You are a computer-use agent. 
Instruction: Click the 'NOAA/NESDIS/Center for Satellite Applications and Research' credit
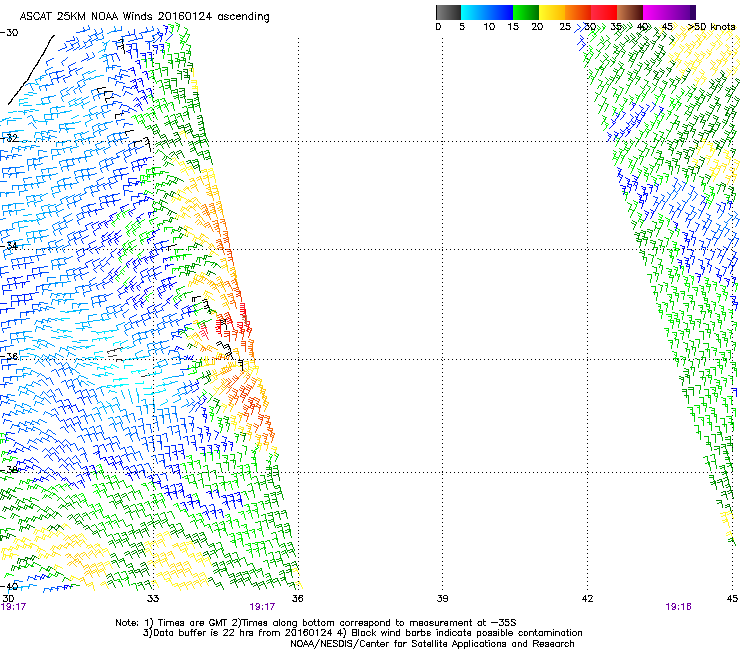tap(432, 644)
